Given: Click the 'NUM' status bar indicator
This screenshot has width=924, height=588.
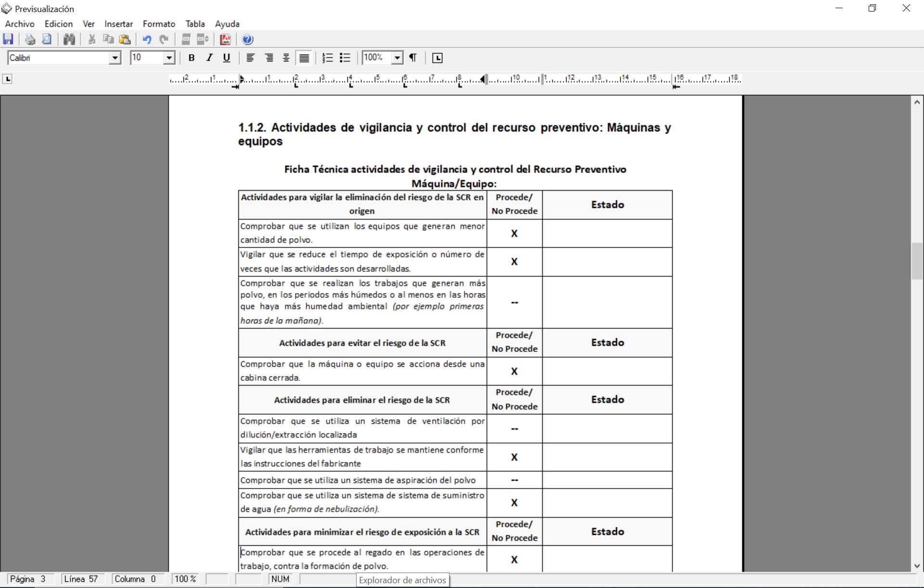Looking at the screenshot, I should (280, 579).
